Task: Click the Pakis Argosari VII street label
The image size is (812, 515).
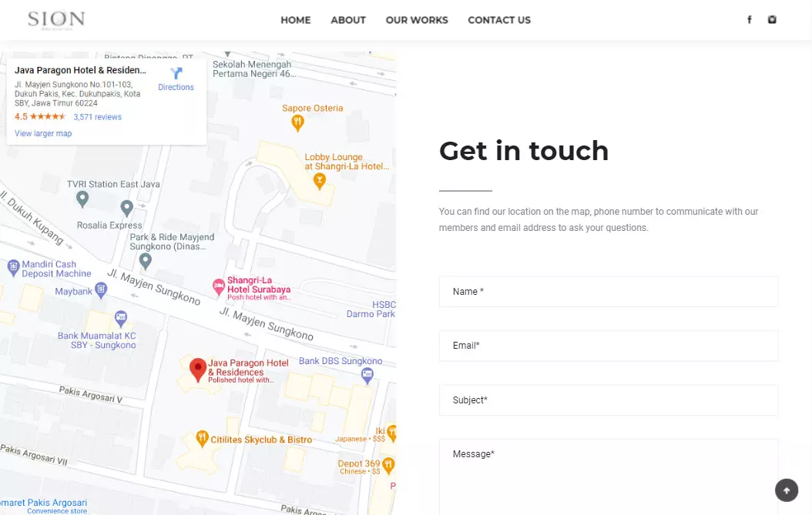Action: [34, 455]
